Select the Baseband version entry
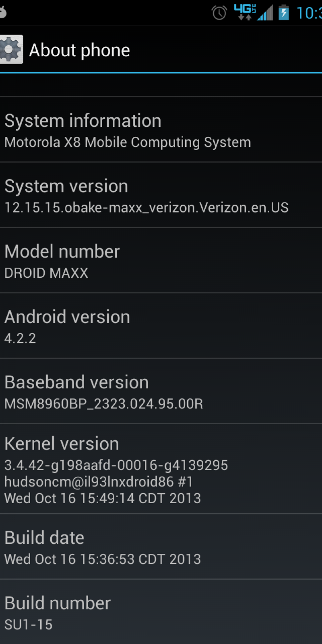Screen dimensions: 322x644 point(161,391)
